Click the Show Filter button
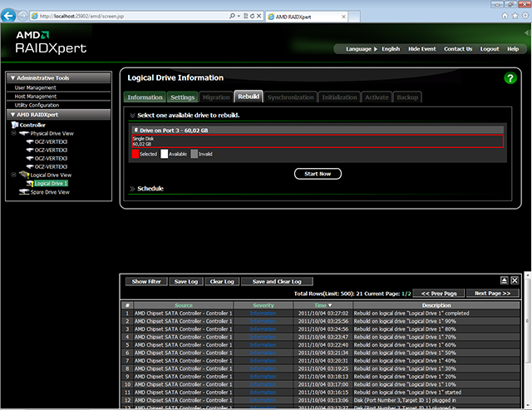532x410 pixels. pos(146,281)
